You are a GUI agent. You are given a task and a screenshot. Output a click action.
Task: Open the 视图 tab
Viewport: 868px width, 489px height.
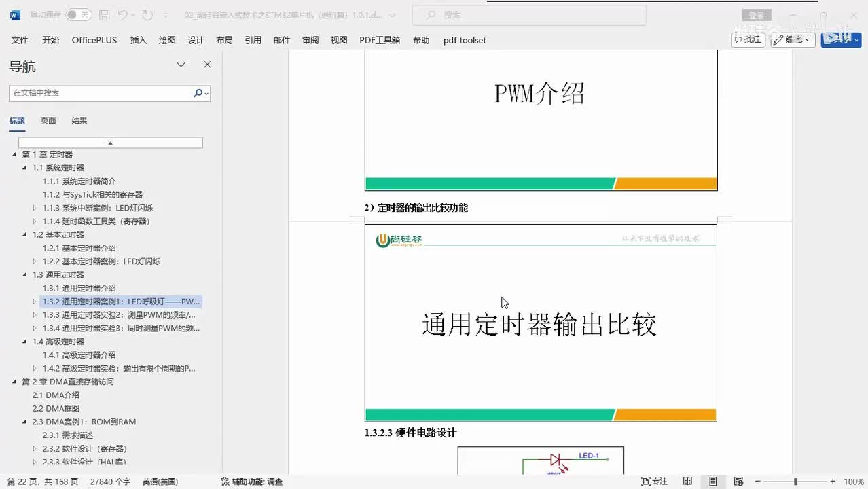point(339,40)
